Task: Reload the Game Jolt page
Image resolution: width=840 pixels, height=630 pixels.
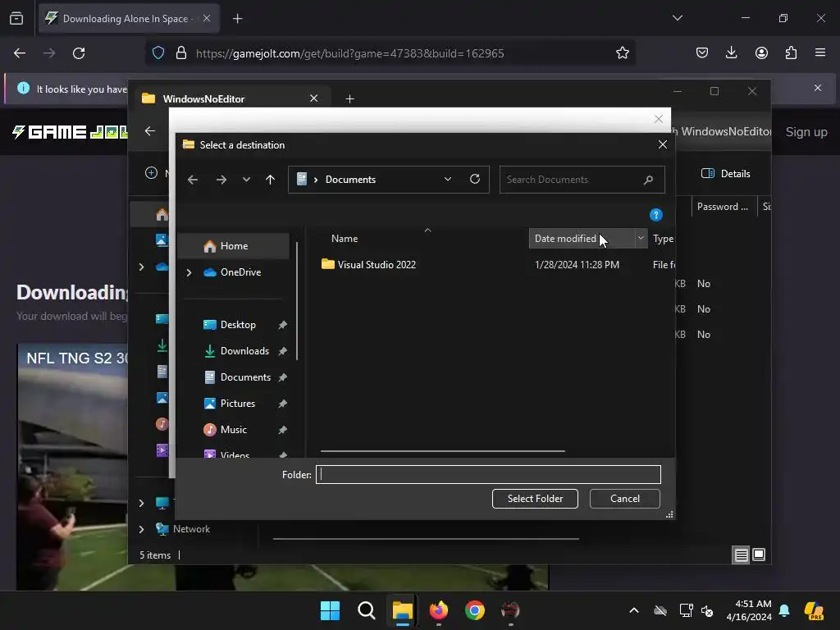Action: pos(79,53)
